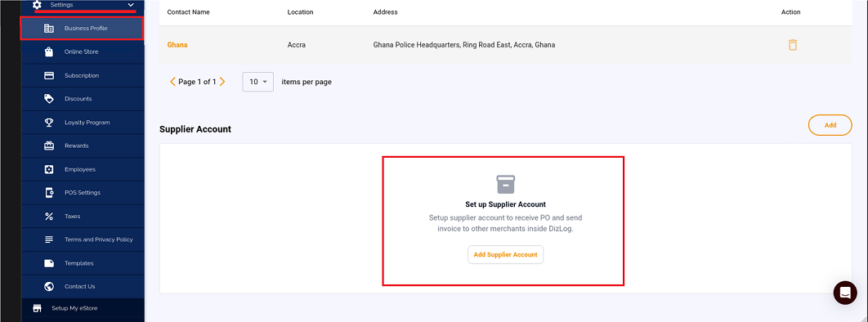Screen dimensions: 868x322
Task: Click the Subscription card icon
Action: click(49, 75)
